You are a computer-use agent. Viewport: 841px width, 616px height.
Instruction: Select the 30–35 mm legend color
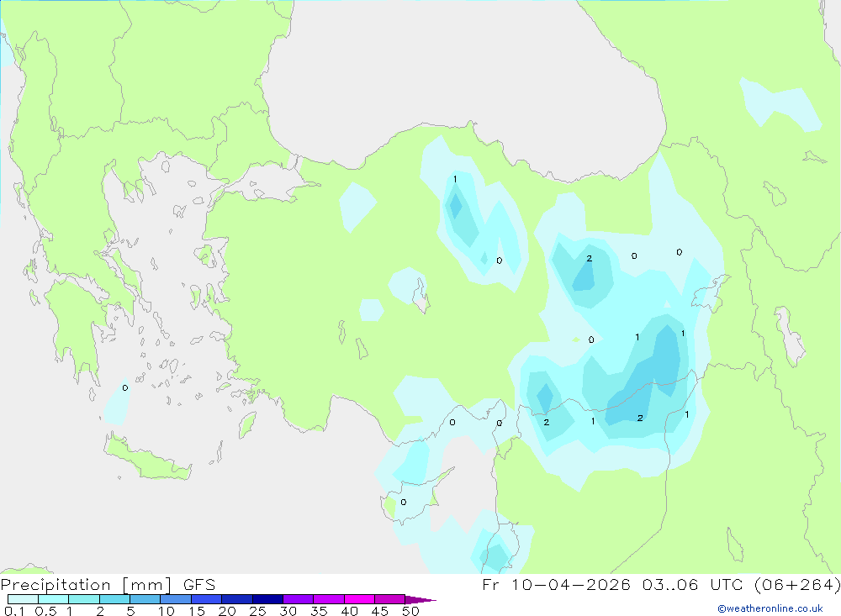299,599
